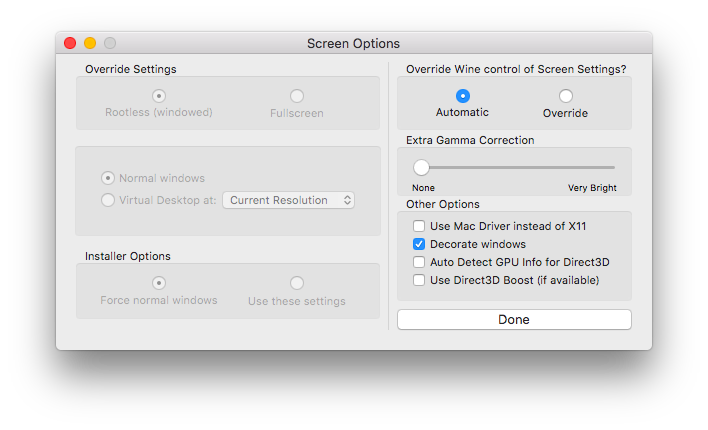Tick Use Direct3D Boost checkbox
The image size is (708, 430).
tap(419, 280)
